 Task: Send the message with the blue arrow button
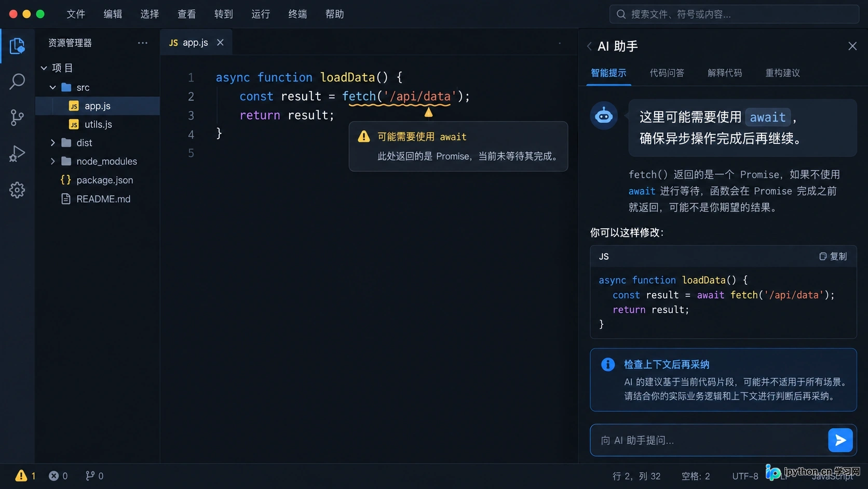pyautogui.click(x=840, y=441)
